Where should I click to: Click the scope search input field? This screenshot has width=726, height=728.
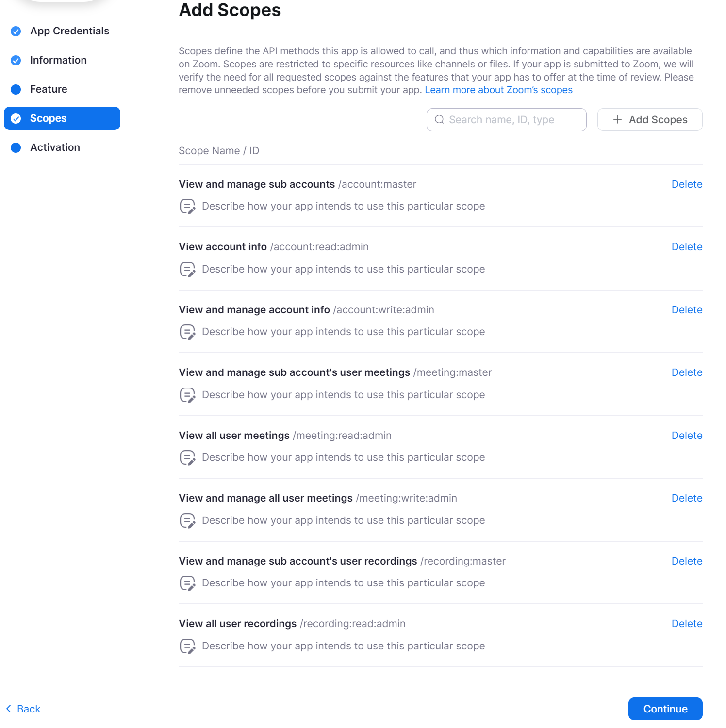coord(506,119)
